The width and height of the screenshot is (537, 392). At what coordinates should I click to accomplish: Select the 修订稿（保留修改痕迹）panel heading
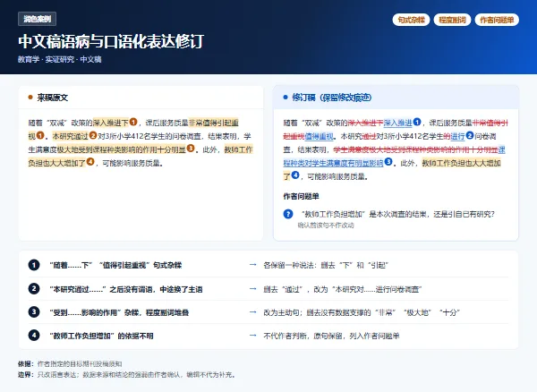[332, 98]
